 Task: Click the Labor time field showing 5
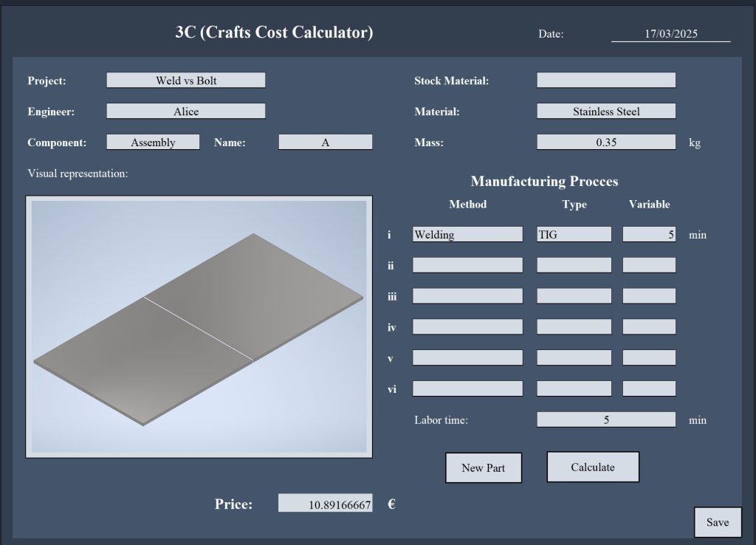(x=605, y=419)
